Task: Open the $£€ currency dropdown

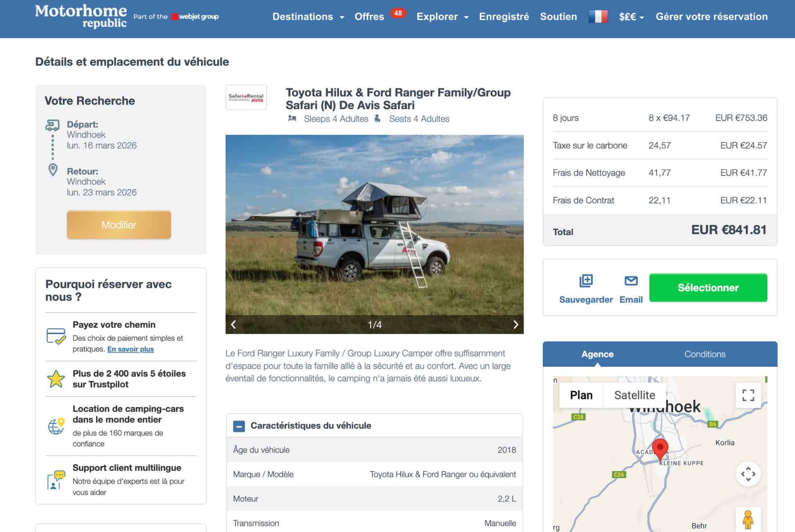Action: (x=631, y=17)
